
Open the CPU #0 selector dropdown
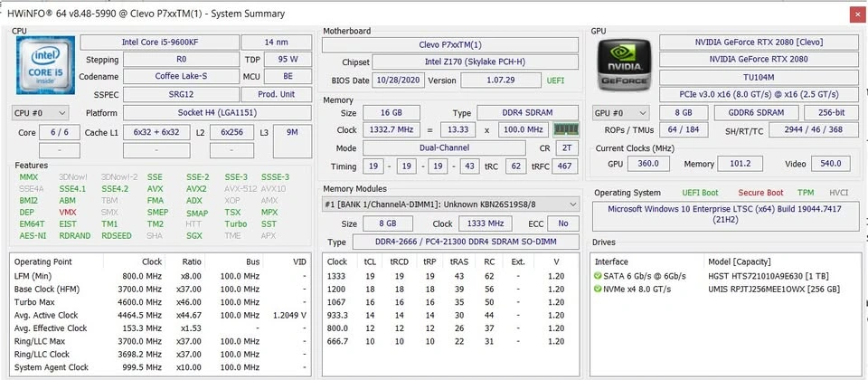pos(41,113)
